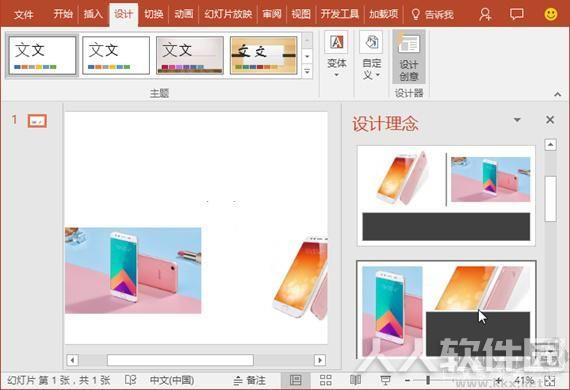Collapse the ribbon with the chevron

(x=558, y=95)
